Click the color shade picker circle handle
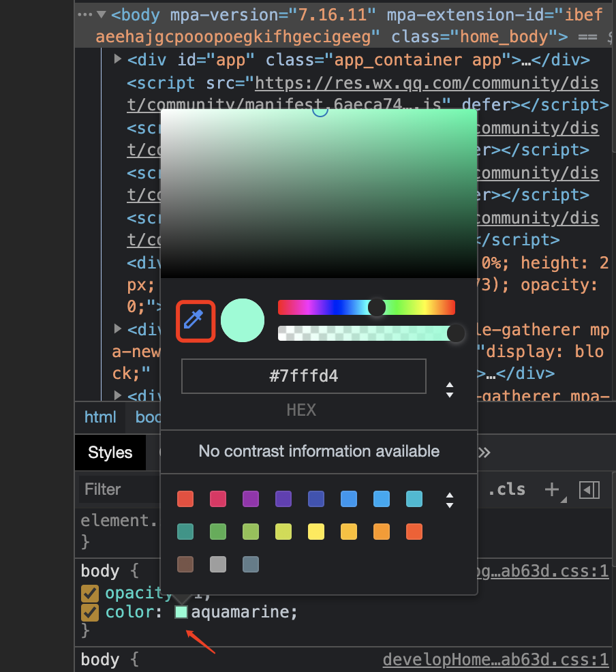Viewport: 616px width, 672px height. click(x=320, y=111)
